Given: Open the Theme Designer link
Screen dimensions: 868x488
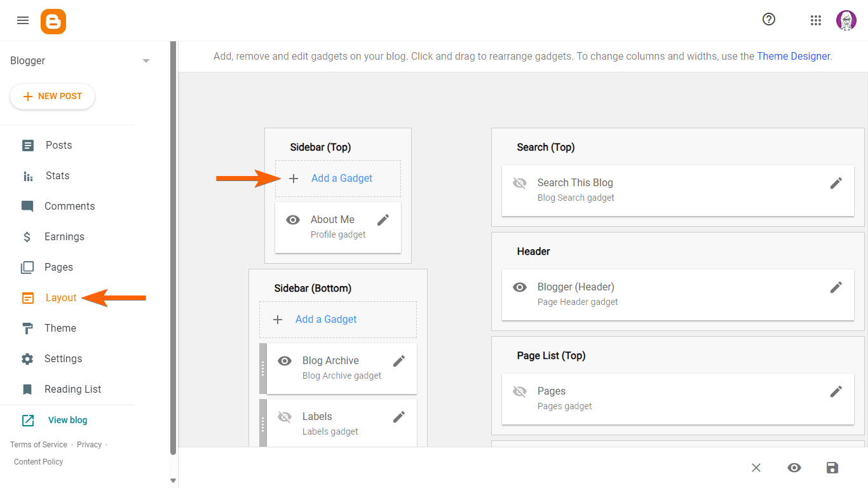Looking at the screenshot, I should click(793, 56).
